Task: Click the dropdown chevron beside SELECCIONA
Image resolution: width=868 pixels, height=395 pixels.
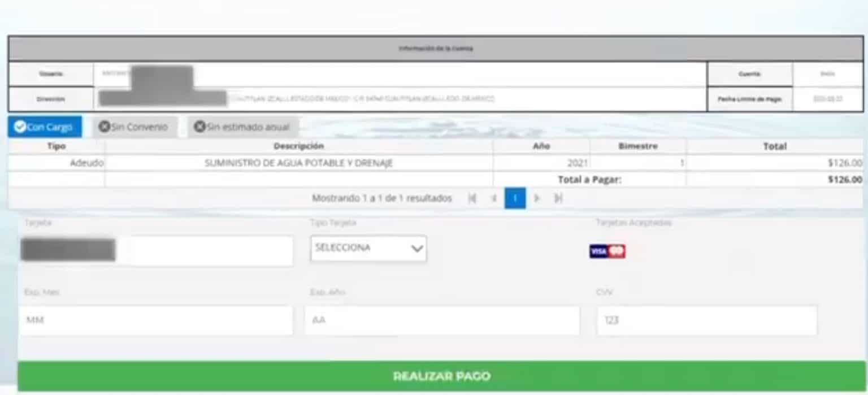Action: coord(416,248)
